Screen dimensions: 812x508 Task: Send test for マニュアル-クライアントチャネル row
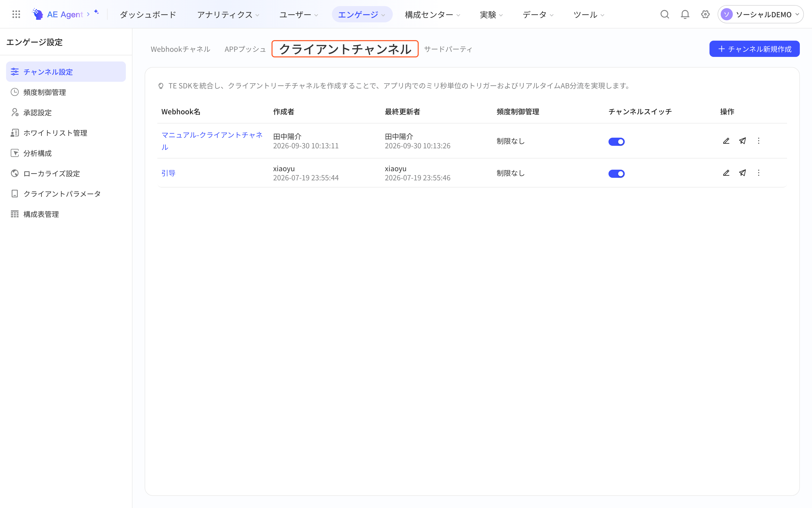point(742,141)
